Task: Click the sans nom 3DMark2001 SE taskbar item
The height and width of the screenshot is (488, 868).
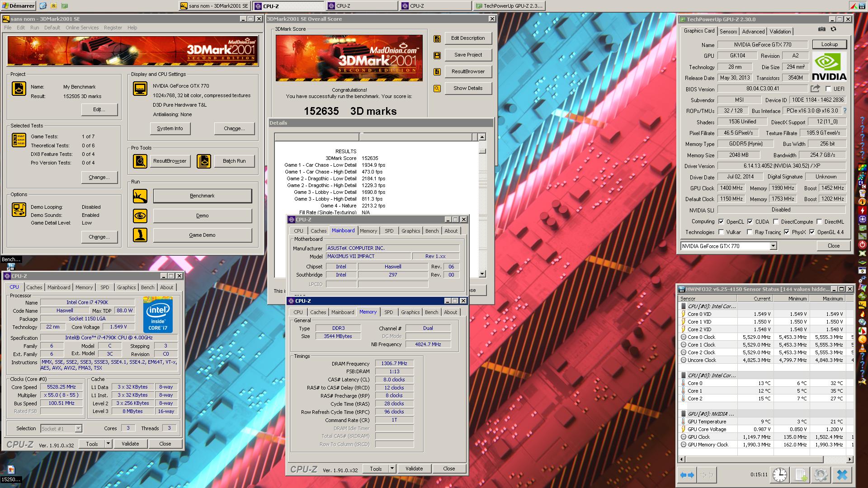Action: point(215,6)
